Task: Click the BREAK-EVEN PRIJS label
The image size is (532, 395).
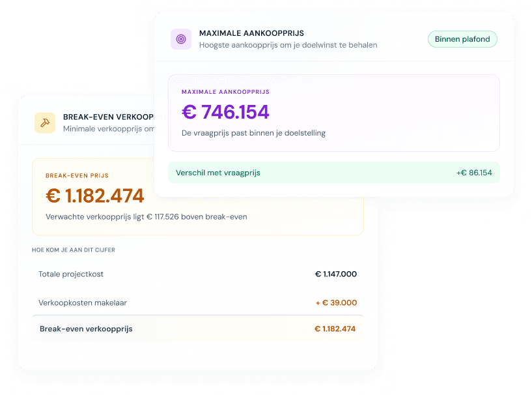Action: [x=77, y=175]
